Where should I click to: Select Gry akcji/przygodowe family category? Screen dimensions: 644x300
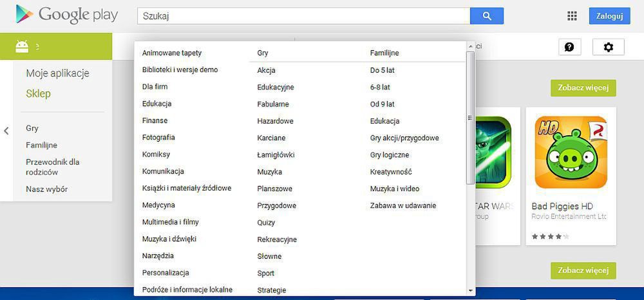click(404, 138)
